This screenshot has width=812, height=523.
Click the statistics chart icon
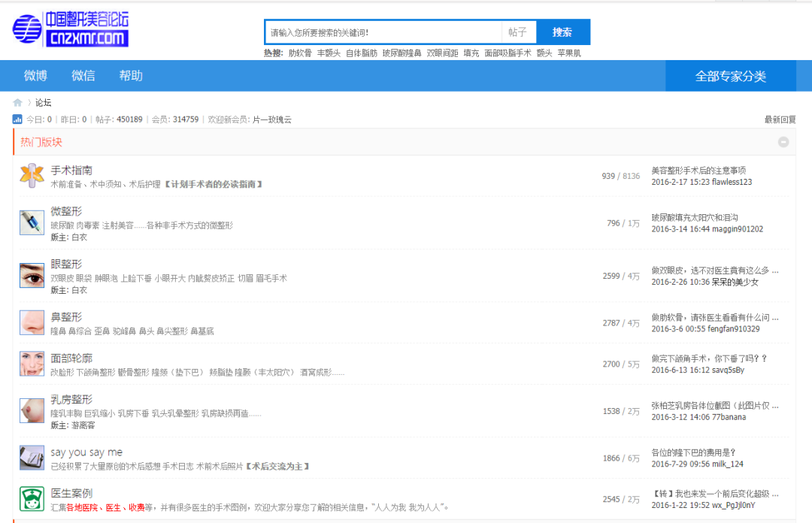click(x=17, y=119)
